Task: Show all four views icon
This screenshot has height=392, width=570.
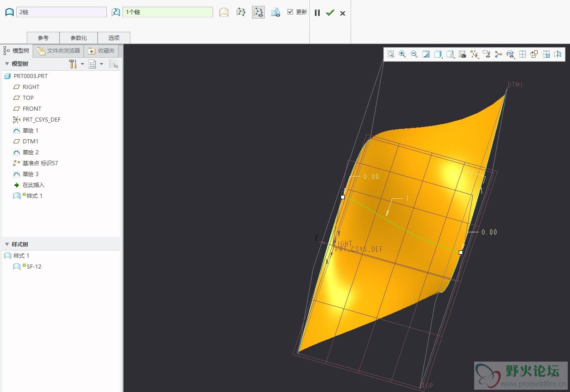Action: 522,54
